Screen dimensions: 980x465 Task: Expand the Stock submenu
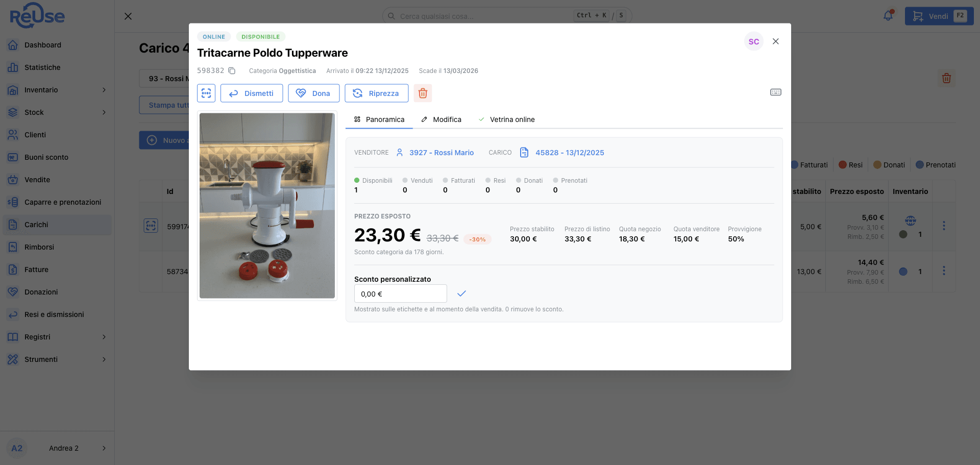coord(57,112)
